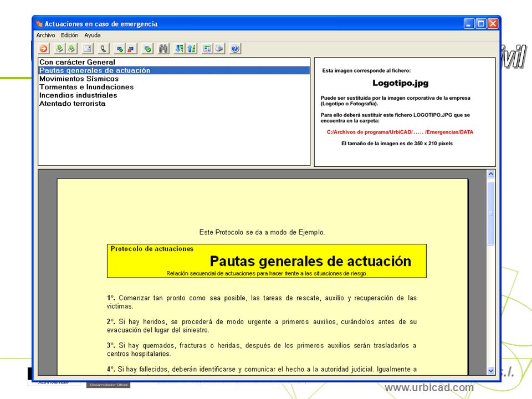Click the 'Logotipo.jpg' heading in image panel
532x399 pixels.
pyautogui.click(x=400, y=83)
